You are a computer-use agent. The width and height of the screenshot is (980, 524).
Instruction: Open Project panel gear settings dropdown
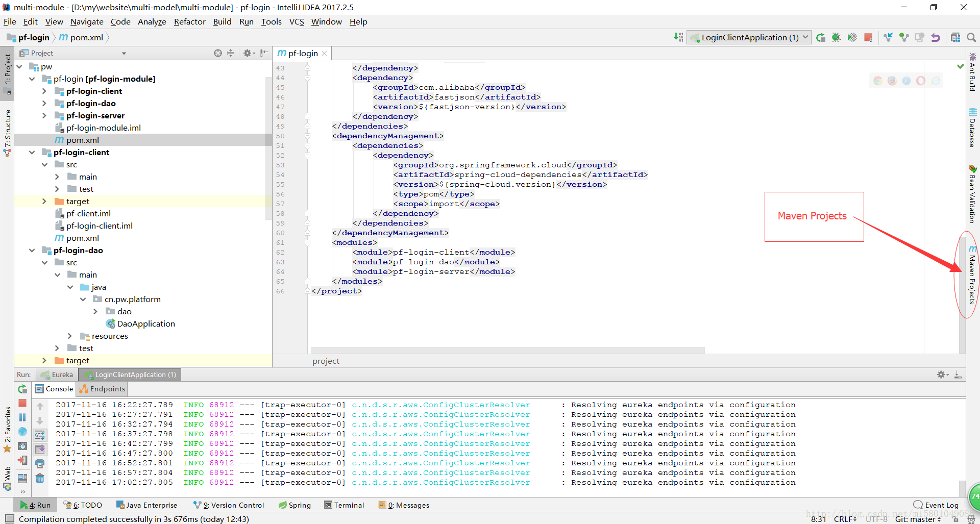(249, 53)
